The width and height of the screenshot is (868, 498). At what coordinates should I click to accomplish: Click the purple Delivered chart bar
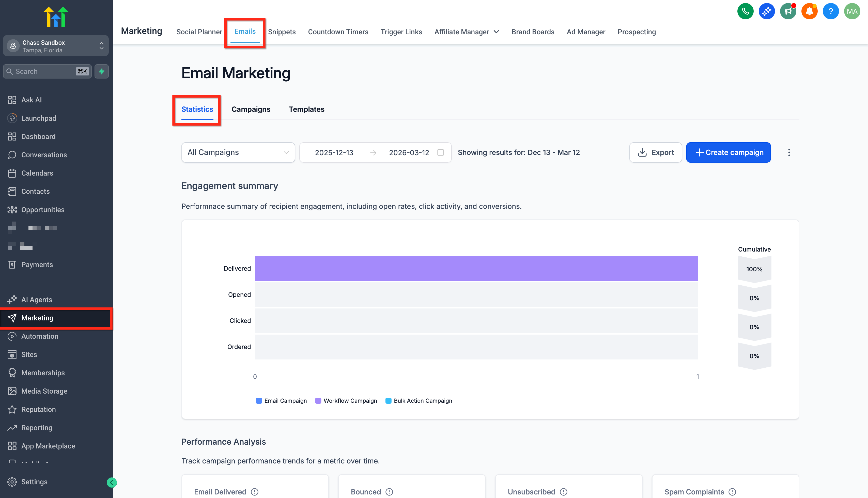coord(476,269)
